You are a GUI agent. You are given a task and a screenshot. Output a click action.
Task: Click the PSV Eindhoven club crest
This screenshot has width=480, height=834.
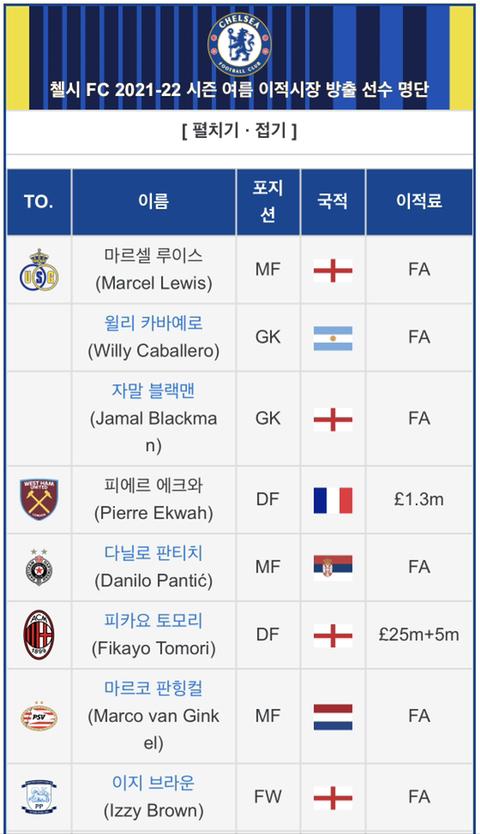point(39,716)
